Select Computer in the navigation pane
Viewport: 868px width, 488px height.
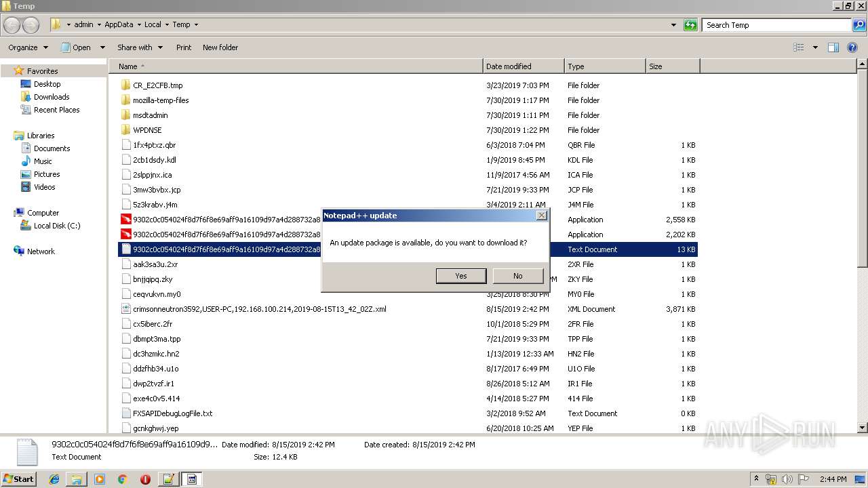pyautogui.click(x=43, y=213)
